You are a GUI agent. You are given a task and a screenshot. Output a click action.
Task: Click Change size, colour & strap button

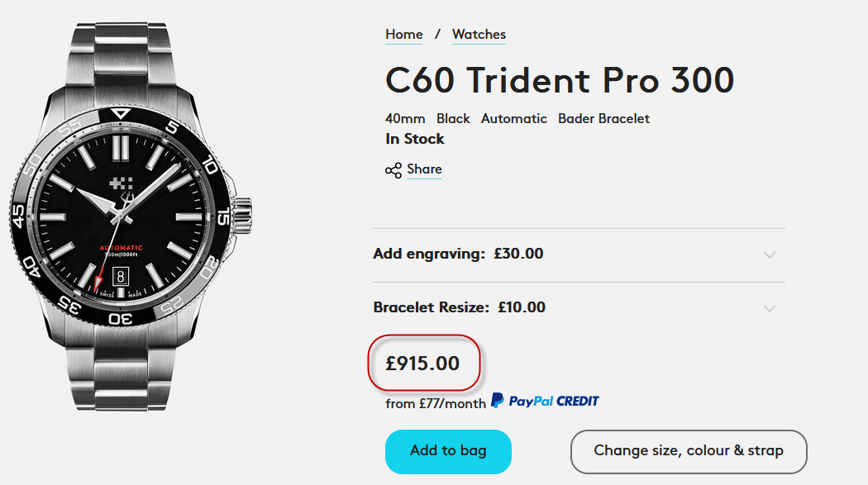[688, 451]
